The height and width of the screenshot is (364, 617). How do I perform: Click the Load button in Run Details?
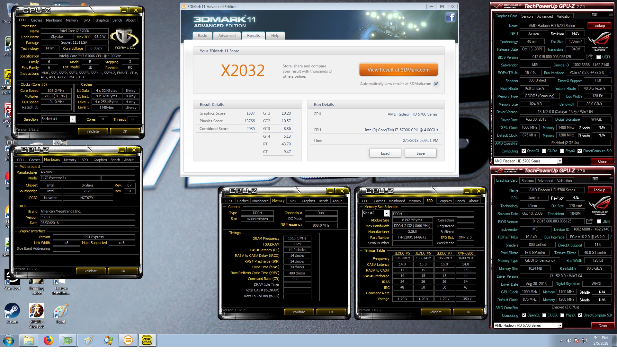click(x=385, y=153)
